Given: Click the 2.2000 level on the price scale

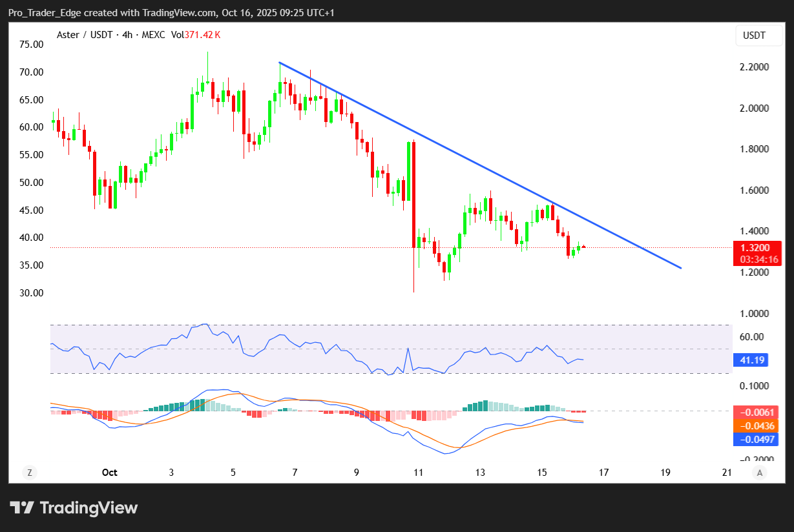Looking at the screenshot, I should point(753,67).
